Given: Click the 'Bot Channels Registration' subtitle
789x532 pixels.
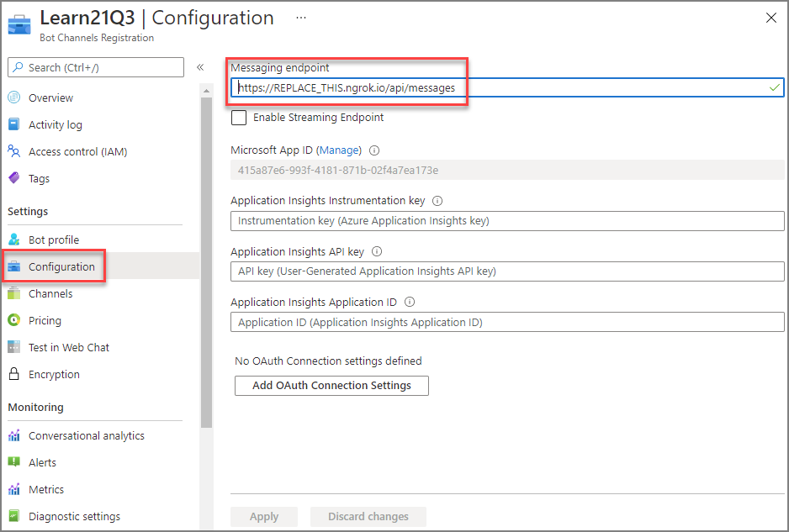Looking at the screenshot, I should [x=97, y=38].
